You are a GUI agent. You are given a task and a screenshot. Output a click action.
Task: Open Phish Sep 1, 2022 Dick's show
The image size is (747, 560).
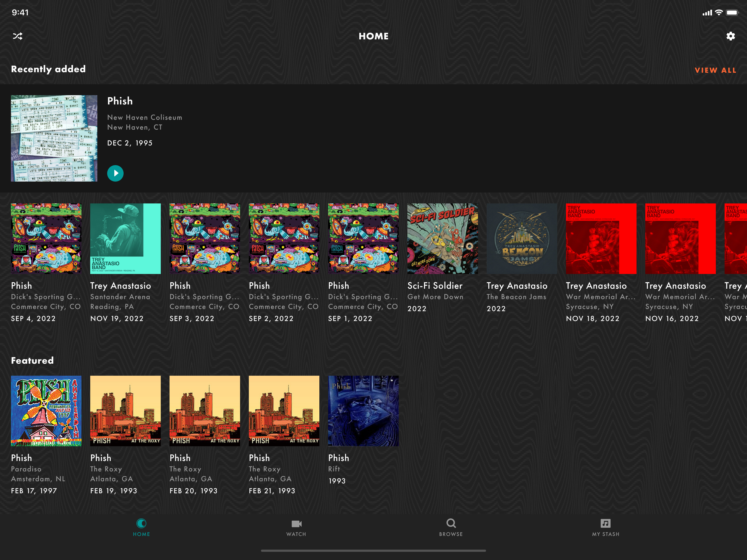(363, 238)
